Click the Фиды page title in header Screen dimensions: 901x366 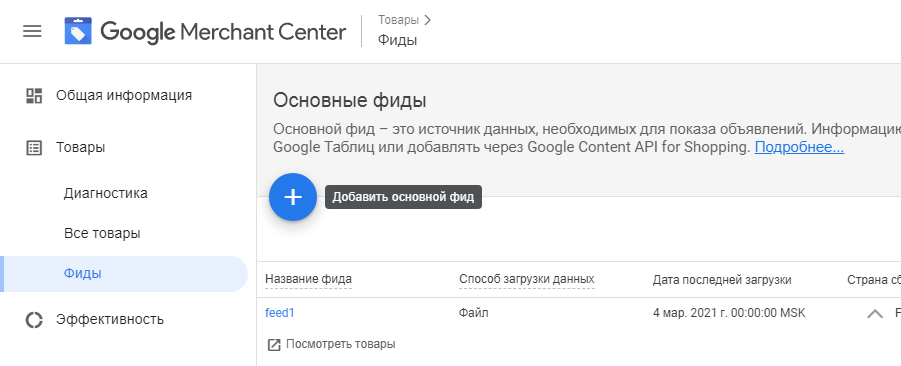tap(397, 40)
